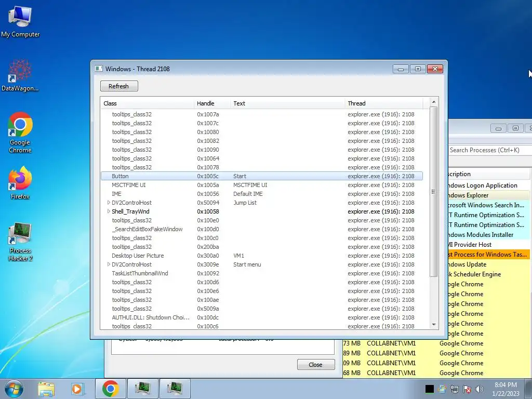Expand the DV2ControlHost Jump List row

click(x=108, y=203)
